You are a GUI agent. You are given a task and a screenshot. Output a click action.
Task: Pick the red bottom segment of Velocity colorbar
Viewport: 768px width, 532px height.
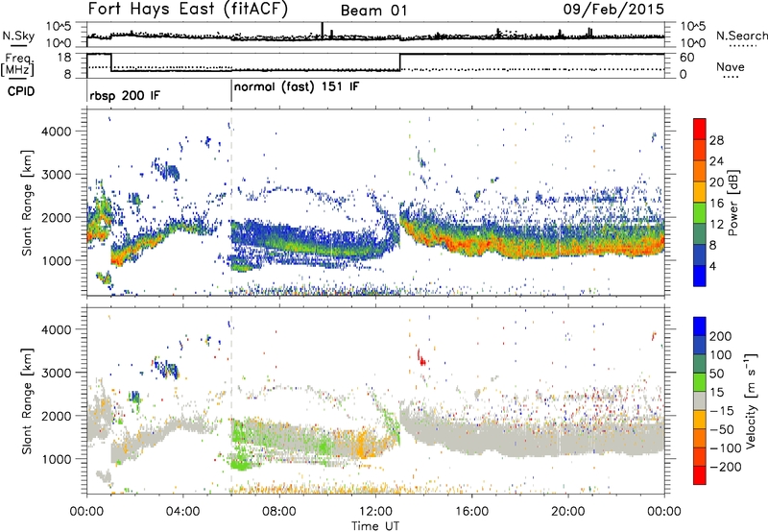click(x=700, y=475)
